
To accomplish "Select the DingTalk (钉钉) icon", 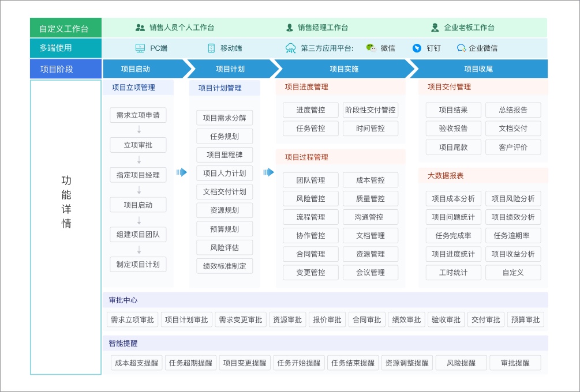I will pos(416,49).
